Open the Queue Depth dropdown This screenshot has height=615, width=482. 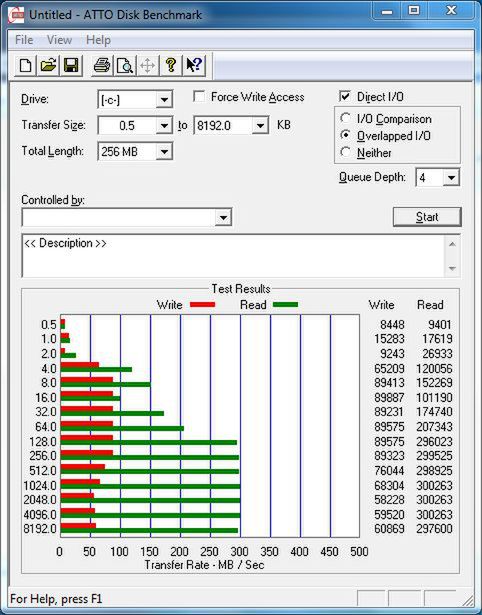click(x=451, y=178)
